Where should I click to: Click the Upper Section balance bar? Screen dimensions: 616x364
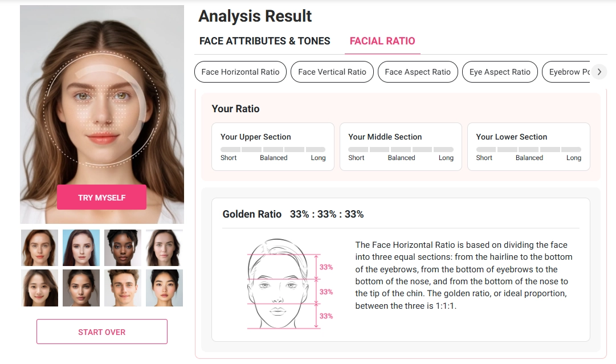pyautogui.click(x=273, y=149)
